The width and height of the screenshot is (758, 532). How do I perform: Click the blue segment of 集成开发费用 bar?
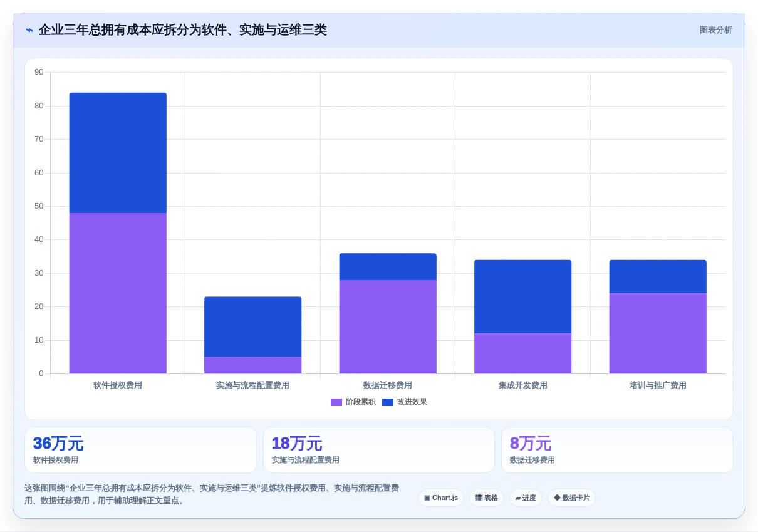(523, 297)
